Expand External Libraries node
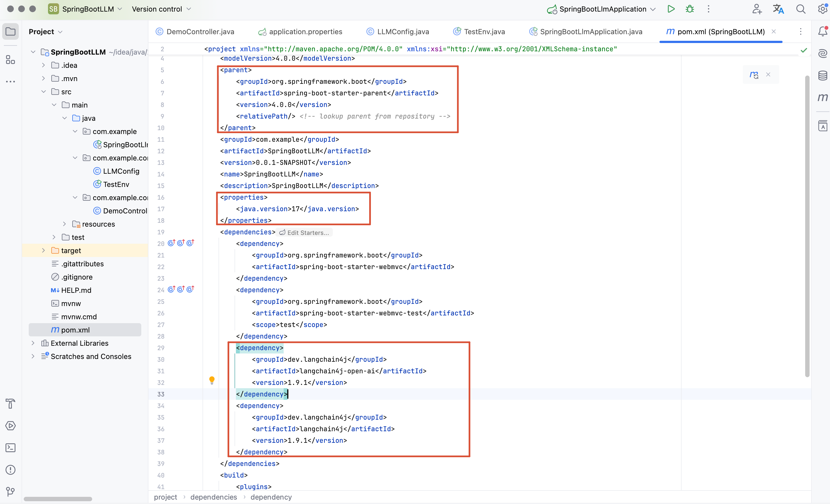This screenshot has width=830, height=504. click(x=33, y=343)
